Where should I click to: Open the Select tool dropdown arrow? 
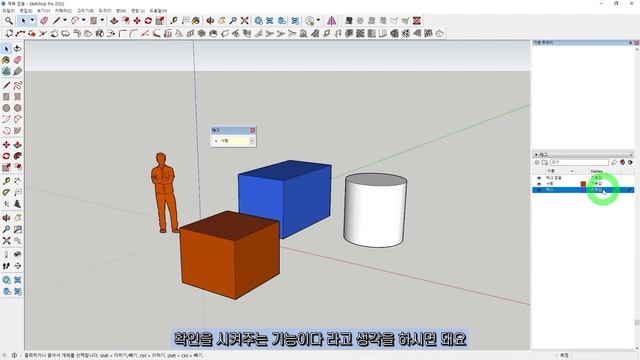[x=32, y=20]
